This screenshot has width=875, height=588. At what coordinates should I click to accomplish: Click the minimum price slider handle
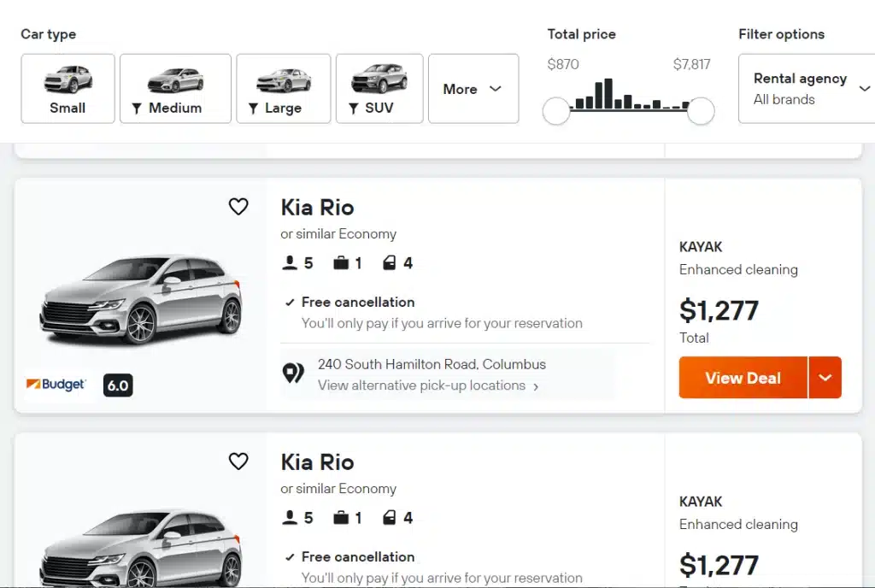coord(556,110)
